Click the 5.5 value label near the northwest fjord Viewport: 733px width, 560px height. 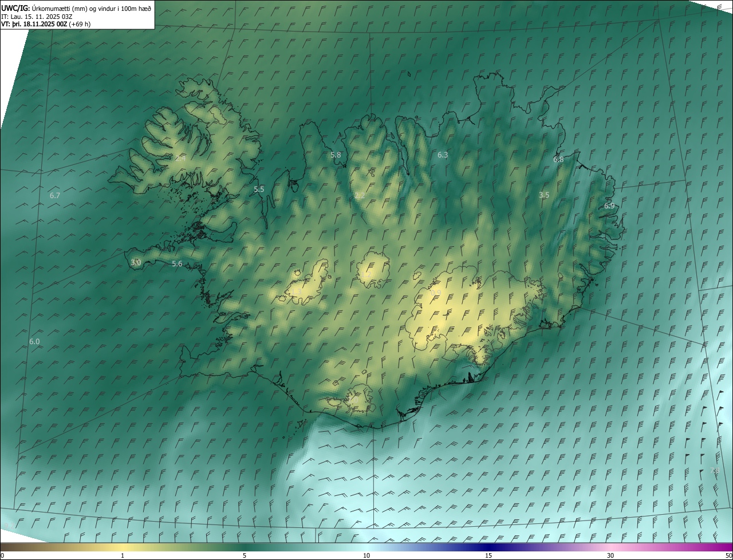(x=259, y=190)
